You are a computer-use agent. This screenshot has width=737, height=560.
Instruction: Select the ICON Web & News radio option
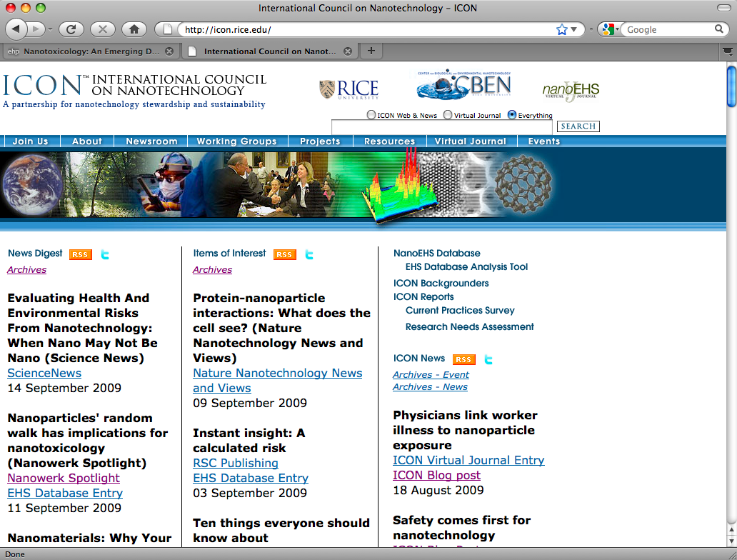pyautogui.click(x=371, y=115)
